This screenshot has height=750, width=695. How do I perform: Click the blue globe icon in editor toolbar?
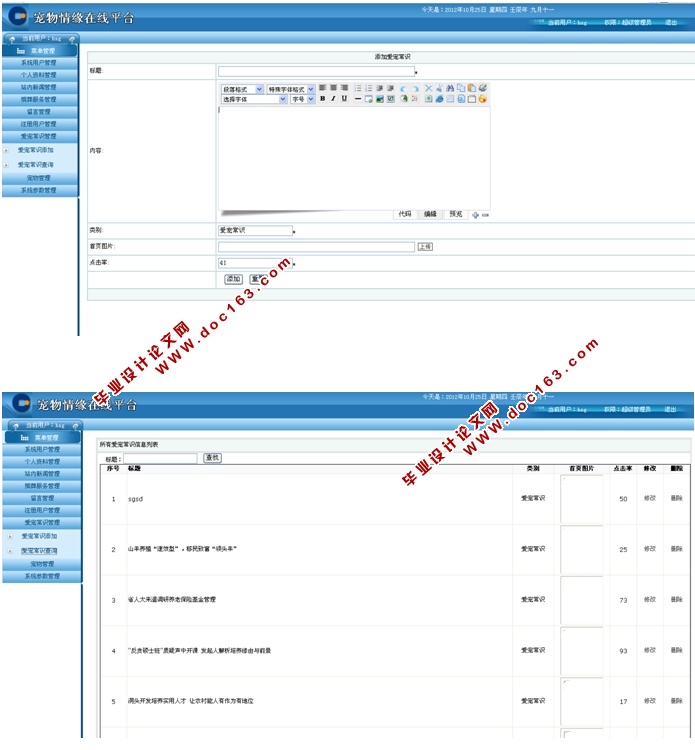[x=439, y=99]
